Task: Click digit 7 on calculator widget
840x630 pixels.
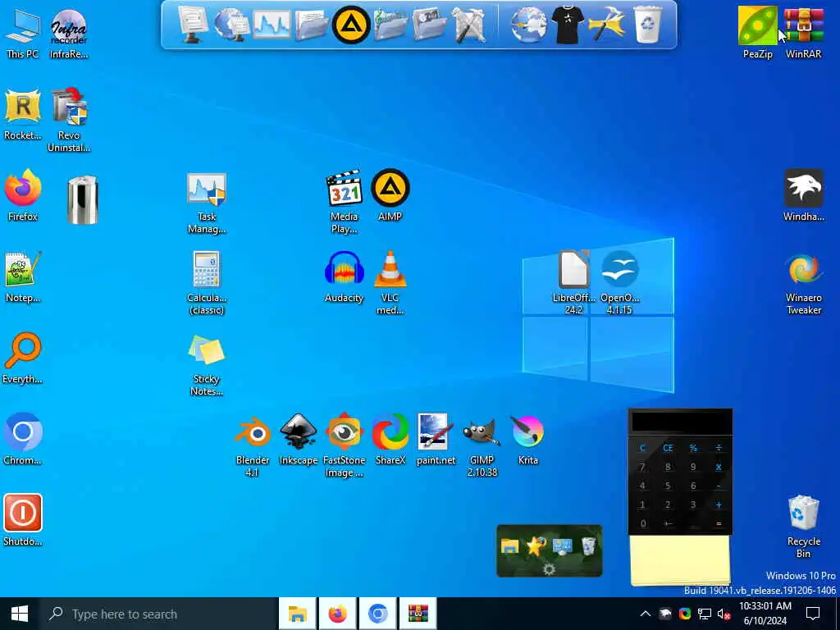Action: pyautogui.click(x=642, y=467)
